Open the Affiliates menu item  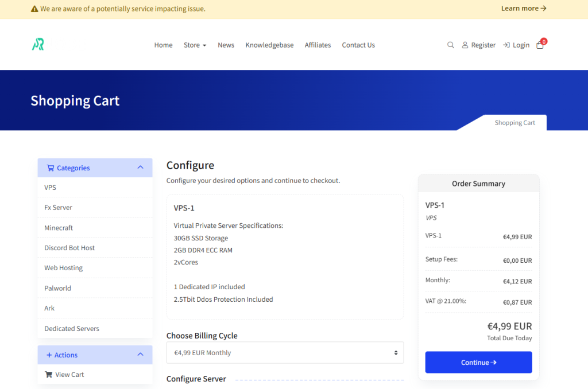coord(318,45)
